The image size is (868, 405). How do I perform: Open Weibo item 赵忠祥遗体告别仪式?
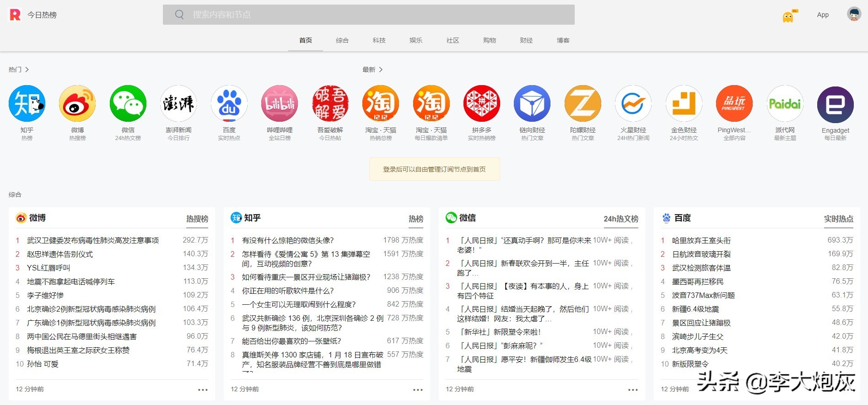(60, 254)
